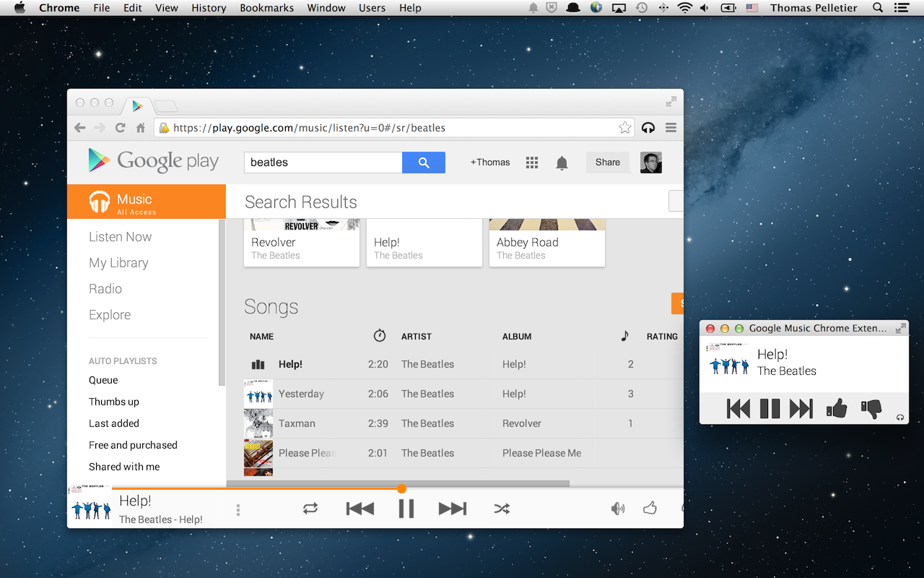Open the History menu

click(x=209, y=8)
